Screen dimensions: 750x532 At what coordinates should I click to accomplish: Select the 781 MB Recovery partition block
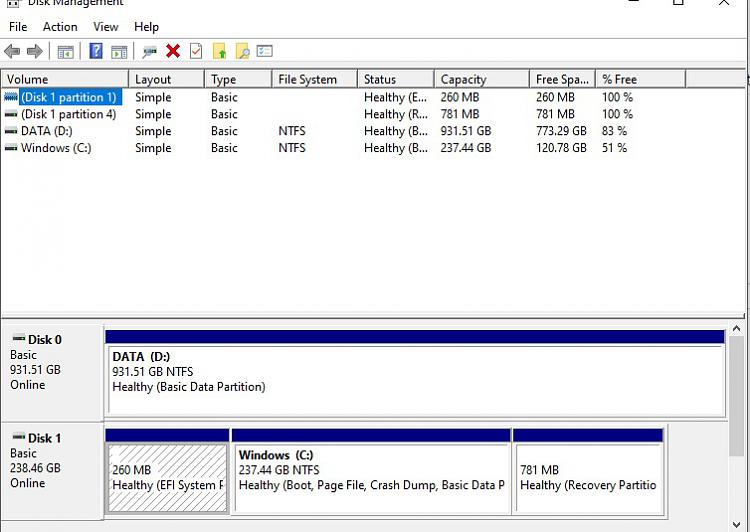pos(588,473)
